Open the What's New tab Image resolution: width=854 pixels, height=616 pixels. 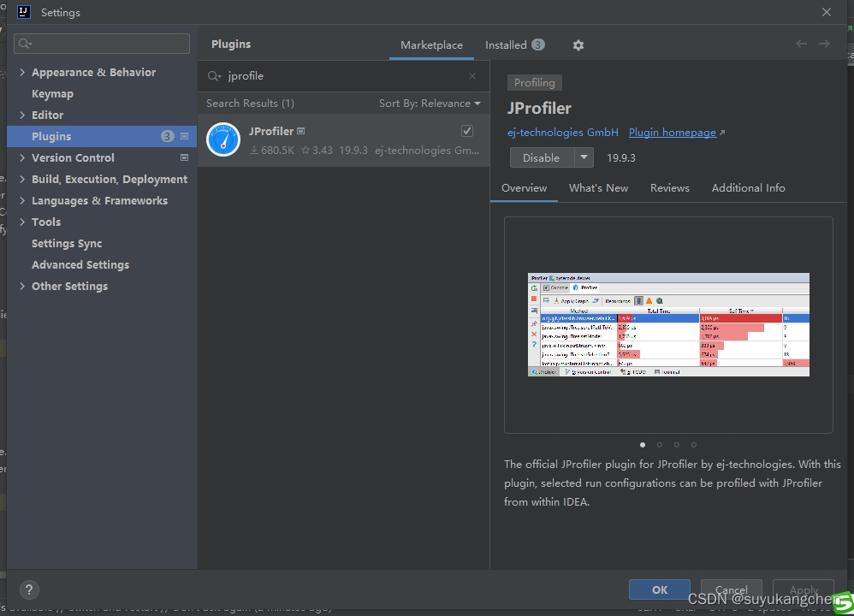[598, 188]
